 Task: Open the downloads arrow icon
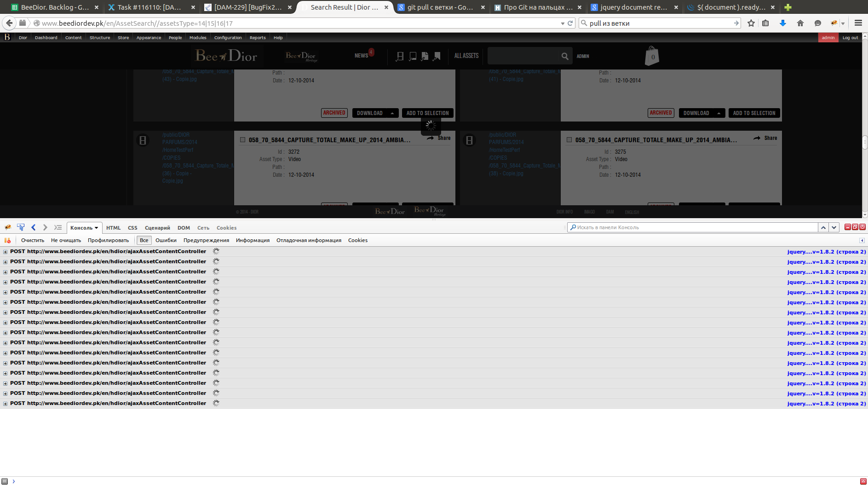pos(782,23)
